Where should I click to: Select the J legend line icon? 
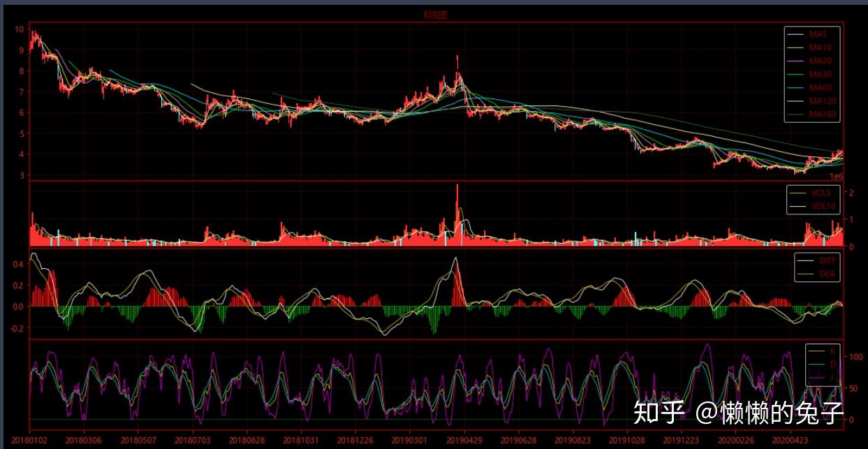click(816, 377)
